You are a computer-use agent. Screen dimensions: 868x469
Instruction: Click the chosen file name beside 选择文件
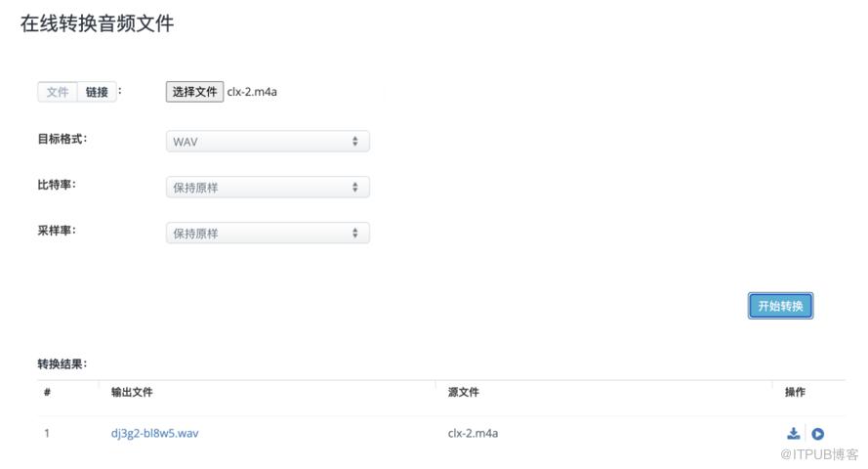click(x=253, y=92)
